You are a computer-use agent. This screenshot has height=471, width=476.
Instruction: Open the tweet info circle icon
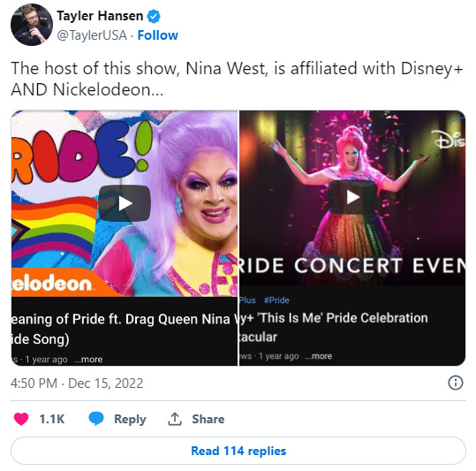pos(456,383)
